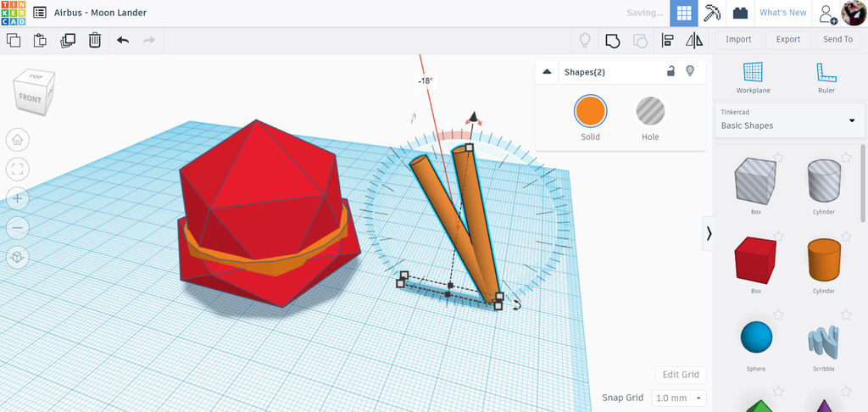Open the Workplane tool
This screenshot has height=412, width=868.
[x=753, y=77]
